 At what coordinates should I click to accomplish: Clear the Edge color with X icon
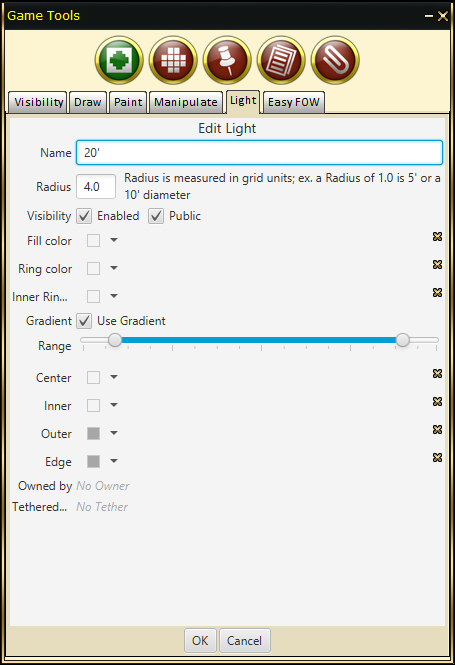437,458
